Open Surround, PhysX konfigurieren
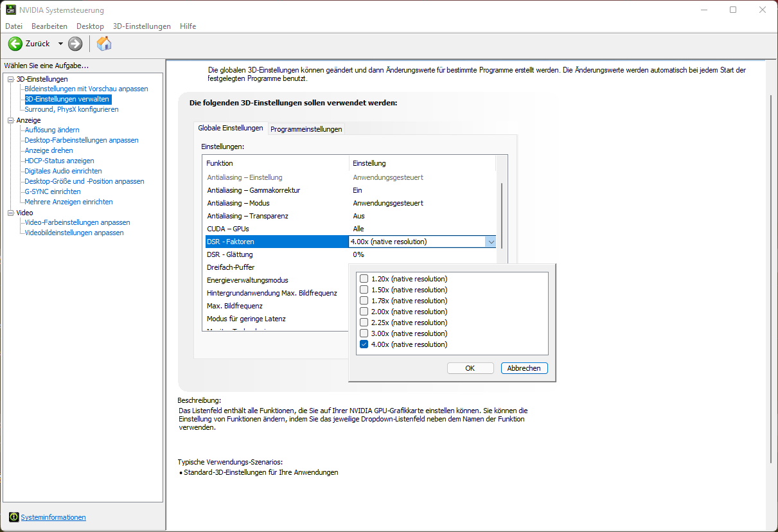 71,109
